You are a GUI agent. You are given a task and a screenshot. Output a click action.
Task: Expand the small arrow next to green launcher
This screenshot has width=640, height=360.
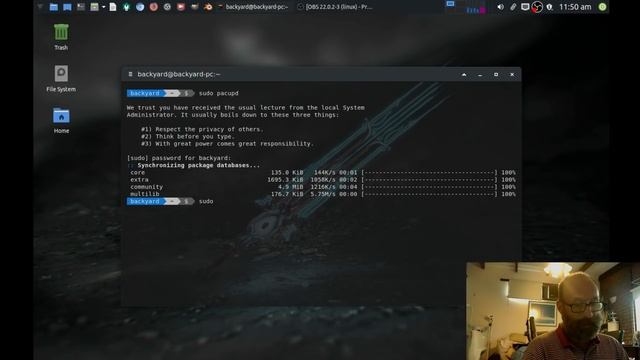click(104, 7)
